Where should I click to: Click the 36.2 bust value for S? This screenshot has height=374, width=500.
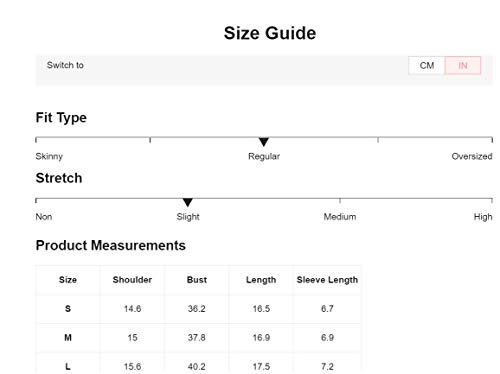coord(196,309)
